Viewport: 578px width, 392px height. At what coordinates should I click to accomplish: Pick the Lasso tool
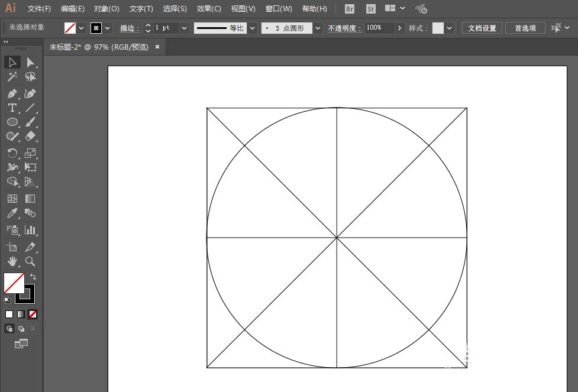tap(30, 77)
